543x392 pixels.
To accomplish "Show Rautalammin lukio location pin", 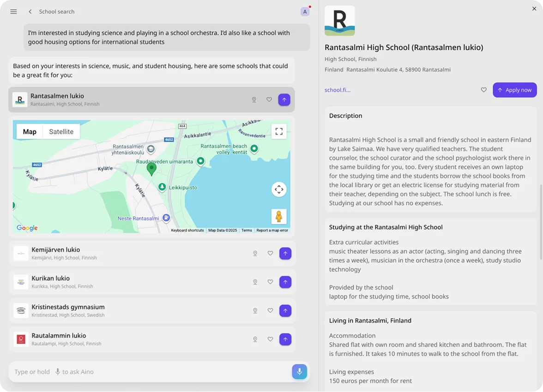I will tap(255, 339).
